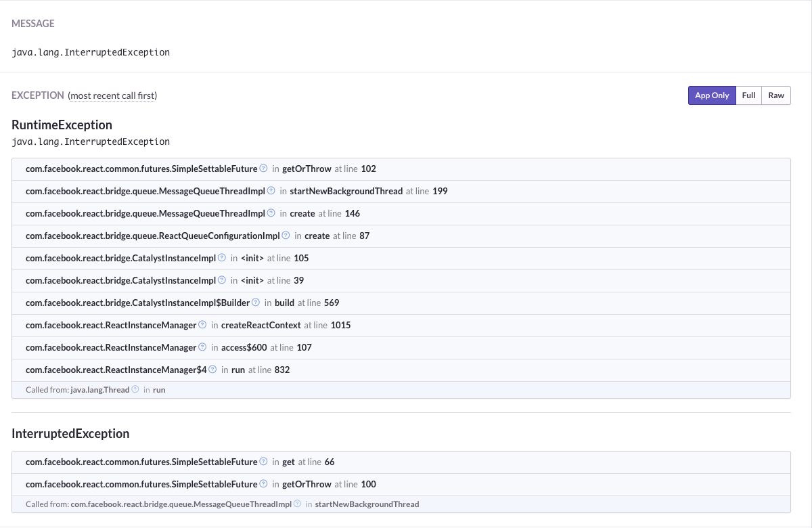The image size is (812, 528).
Task: Click help icon on access$600 row
Action: [x=202, y=347]
